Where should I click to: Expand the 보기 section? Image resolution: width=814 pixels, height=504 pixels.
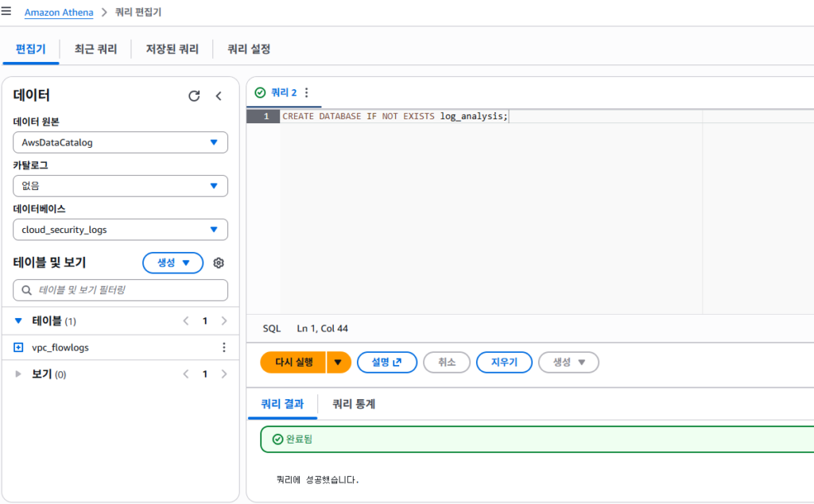[19, 374]
